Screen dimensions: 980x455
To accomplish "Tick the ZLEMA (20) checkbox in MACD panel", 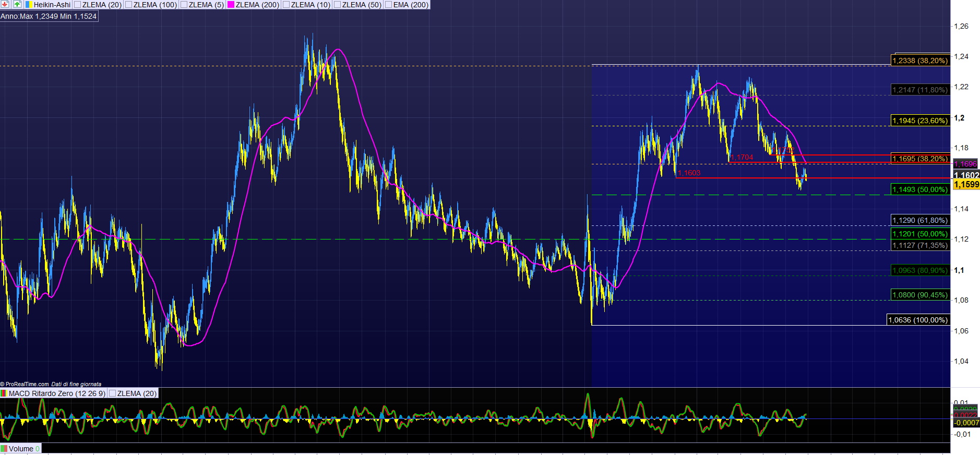I will click(112, 393).
